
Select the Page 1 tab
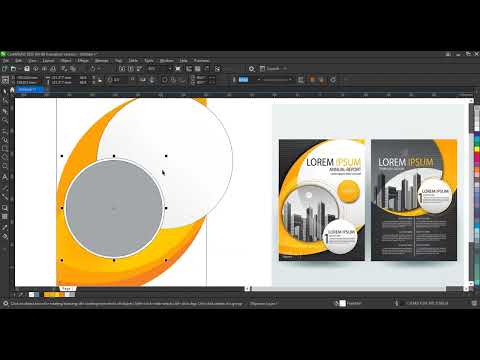[x=67, y=288]
